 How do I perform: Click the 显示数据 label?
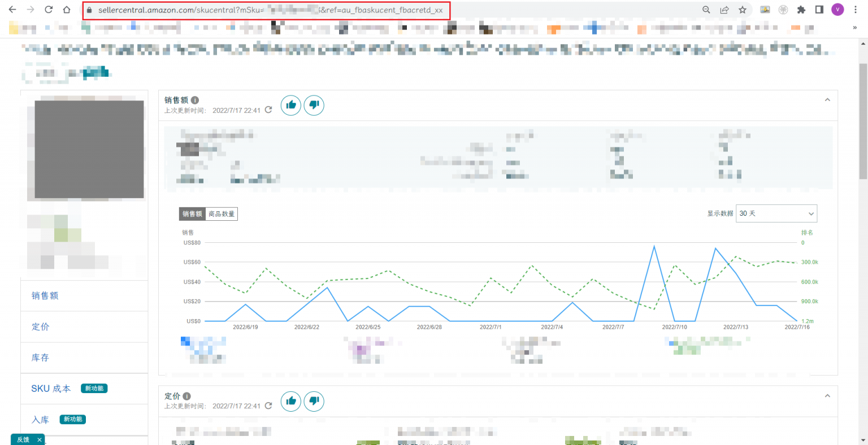click(720, 213)
